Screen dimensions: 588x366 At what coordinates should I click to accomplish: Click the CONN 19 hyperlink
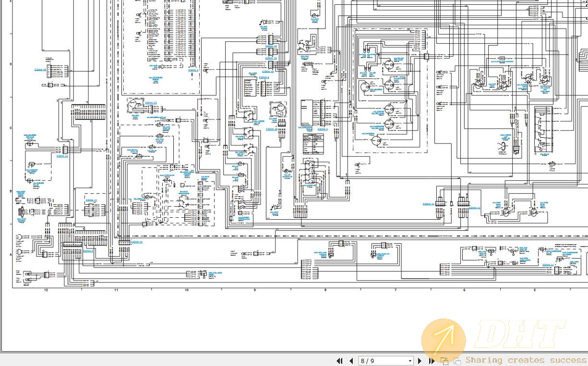click(267, 71)
